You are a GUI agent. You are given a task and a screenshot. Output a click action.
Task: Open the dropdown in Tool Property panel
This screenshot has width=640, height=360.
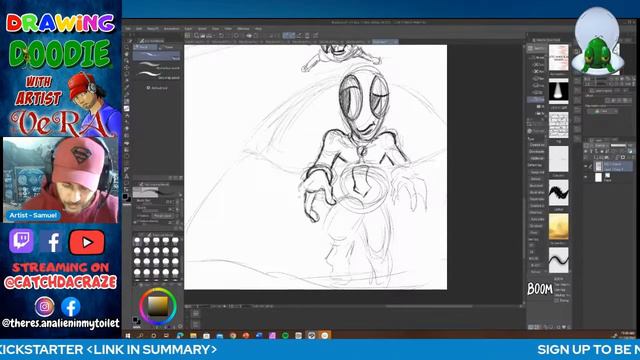(x=162, y=216)
